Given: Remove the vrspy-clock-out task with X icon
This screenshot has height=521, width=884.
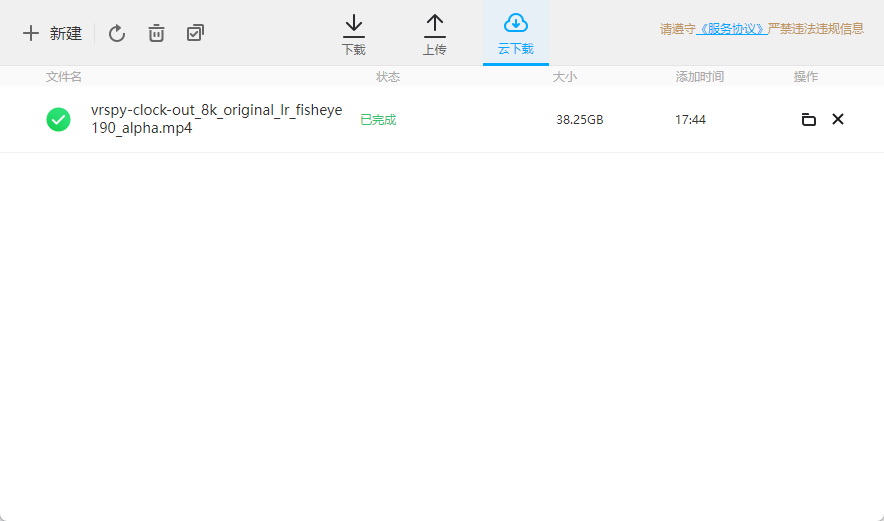Looking at the screenshot, I should [x=838, y=119].
